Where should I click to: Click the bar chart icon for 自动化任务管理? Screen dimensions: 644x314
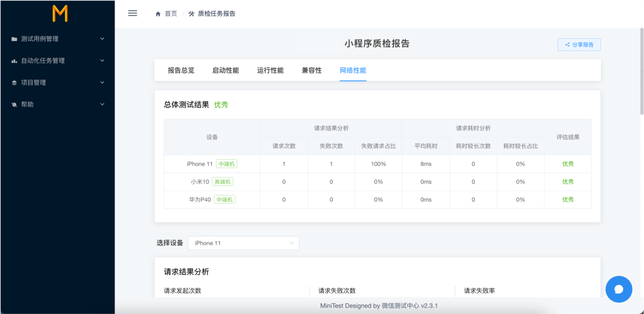point(14,61)
